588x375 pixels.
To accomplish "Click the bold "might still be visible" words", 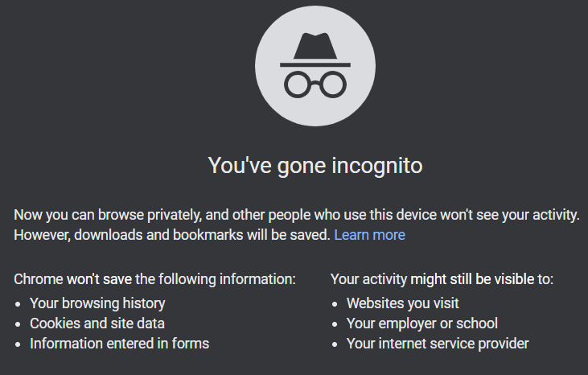I will pos(471,280).
